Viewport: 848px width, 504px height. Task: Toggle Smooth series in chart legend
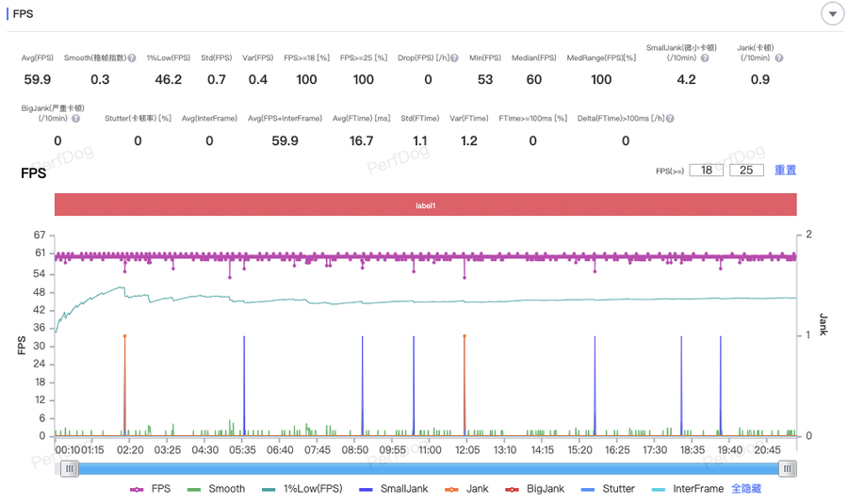click(x=216, y=489)
